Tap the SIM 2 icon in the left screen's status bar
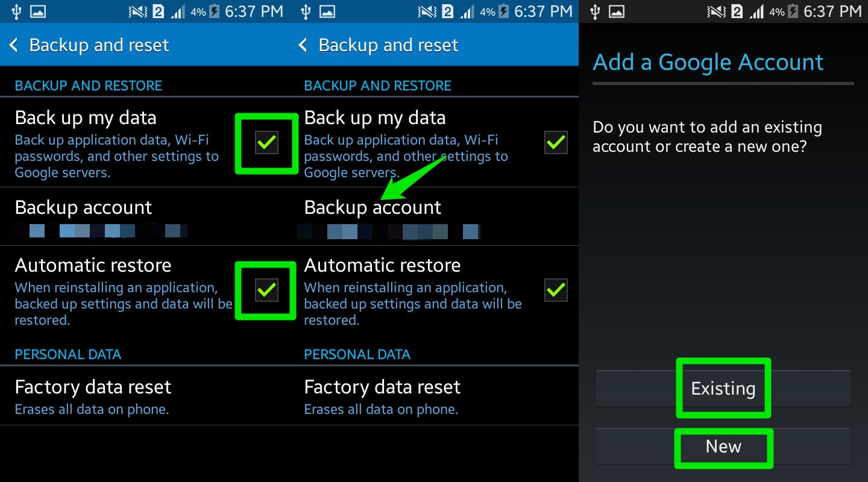Image resolution: width=868 pixels, height=482 pixels. pyautogui.click(x=158, y=11)
